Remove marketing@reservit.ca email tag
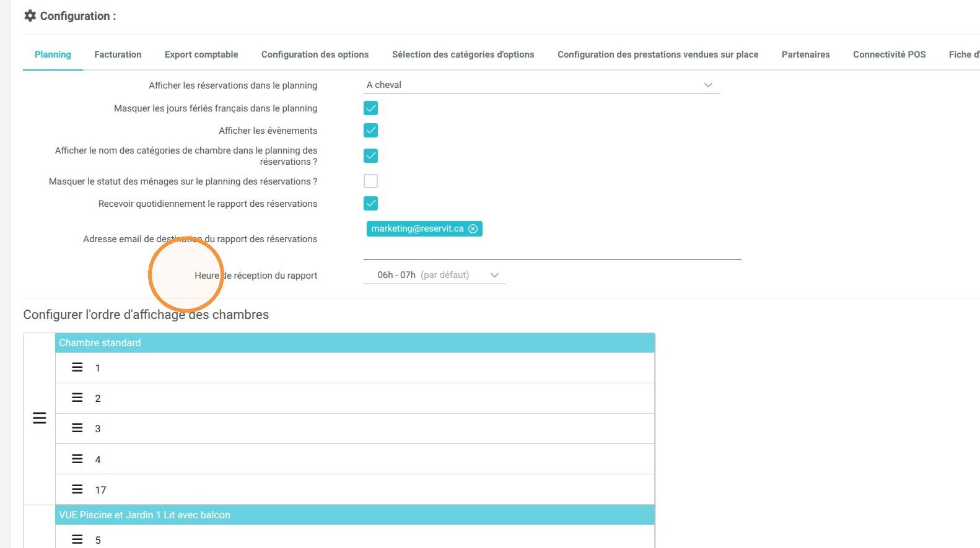The width and height of the screenshot is (980, 548). (x=473, y=228)
